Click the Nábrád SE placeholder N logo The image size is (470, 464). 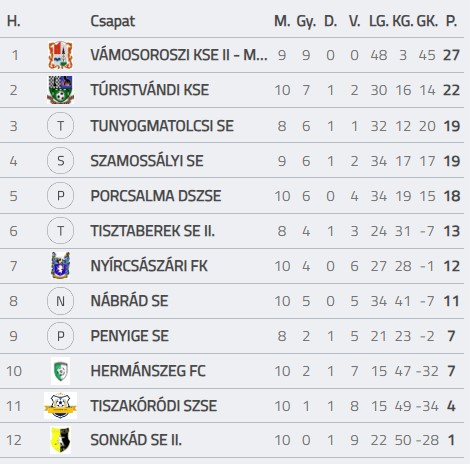60,301
